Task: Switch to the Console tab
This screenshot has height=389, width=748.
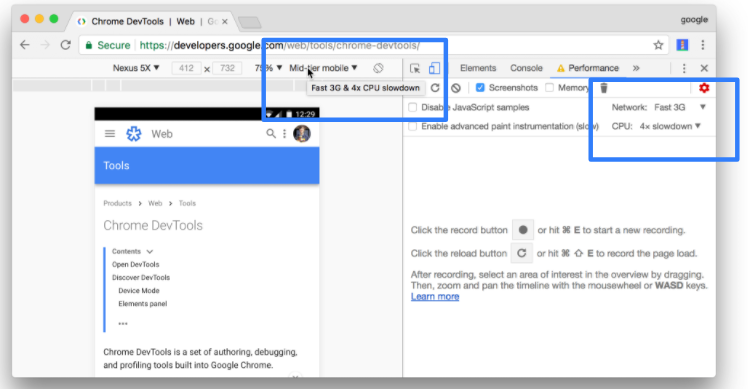Action: pos(526,68)
